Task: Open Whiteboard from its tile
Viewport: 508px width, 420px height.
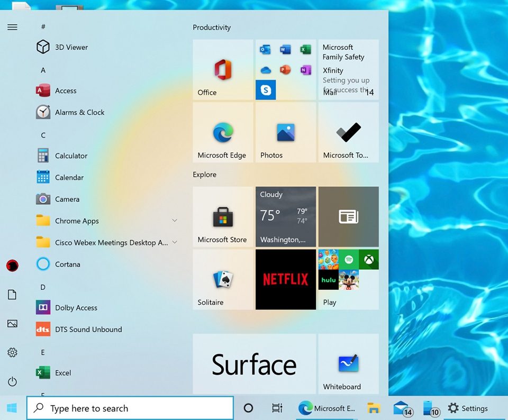Action: click(348, 363)
